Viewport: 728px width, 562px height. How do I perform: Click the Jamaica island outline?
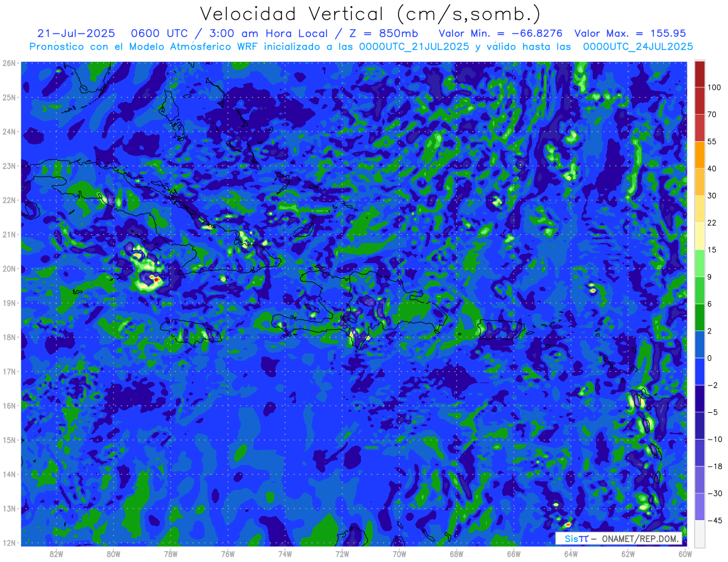pyautogui.click(x=190, y=332)
